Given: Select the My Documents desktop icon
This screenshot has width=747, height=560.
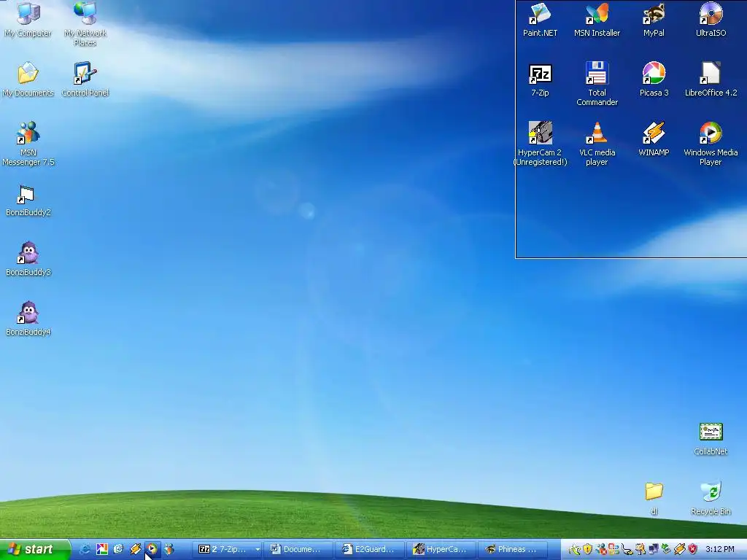Looking at the screenshot, I should 28,79.
